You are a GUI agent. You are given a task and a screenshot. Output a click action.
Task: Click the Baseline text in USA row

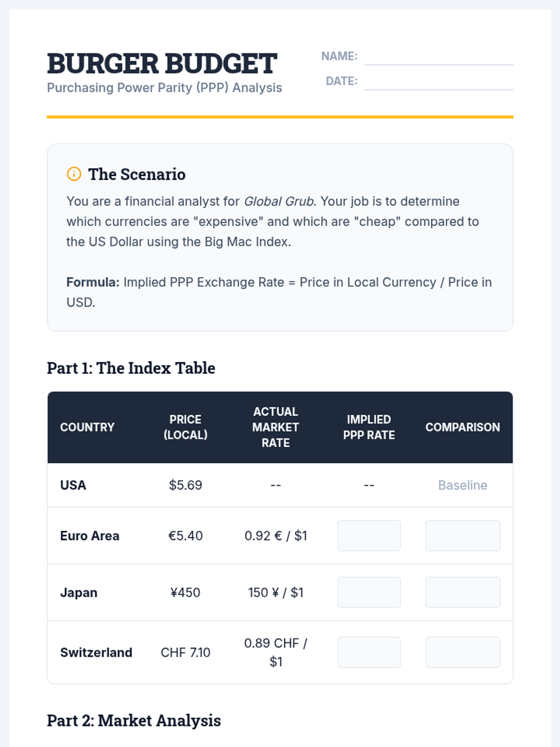coord(462,485)
